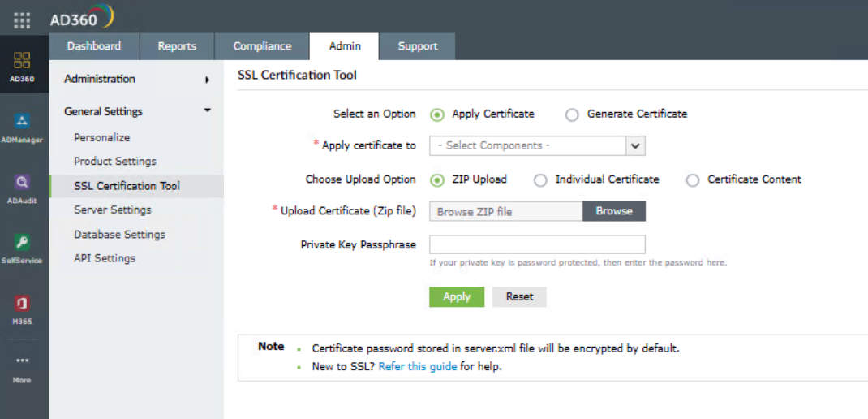
Task: Click the Note about server.xml encryption
Action: 496,349
